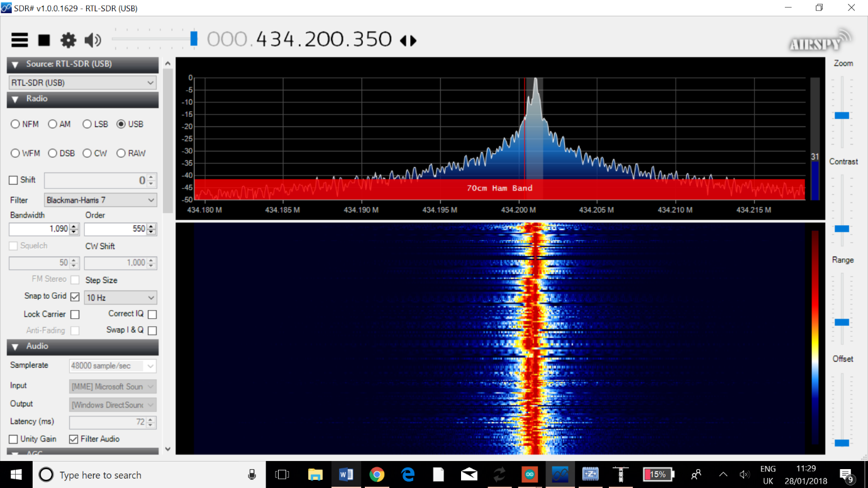The height and width of the screenshot is (488, 868).
Task: Select DSB demodulation mode
Action: tap(52, 153)
